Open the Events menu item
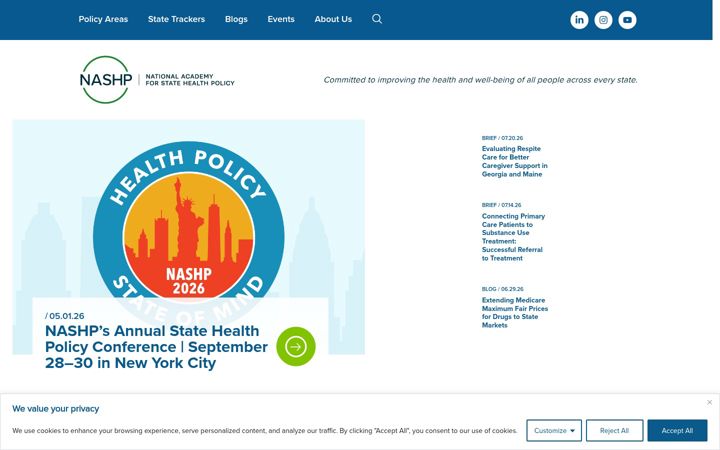This screenshot has width=720, height=450. [281, 19]
